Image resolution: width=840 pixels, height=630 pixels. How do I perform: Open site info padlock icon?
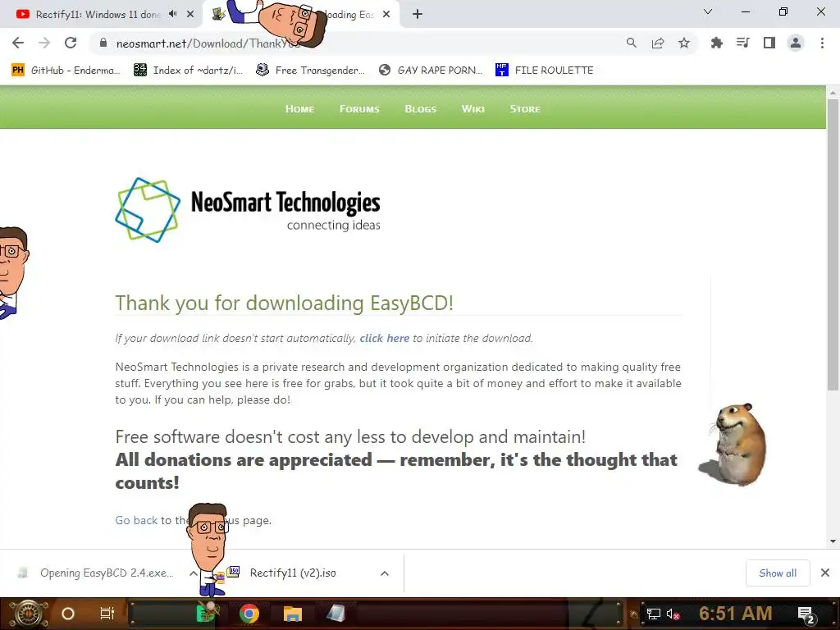[103, 43]
